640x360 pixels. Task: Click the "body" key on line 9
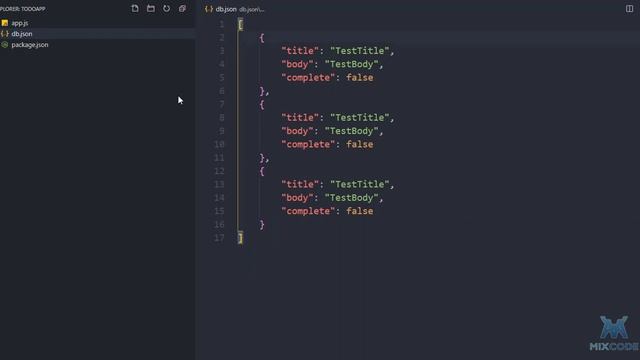click(x=297, y=131)
